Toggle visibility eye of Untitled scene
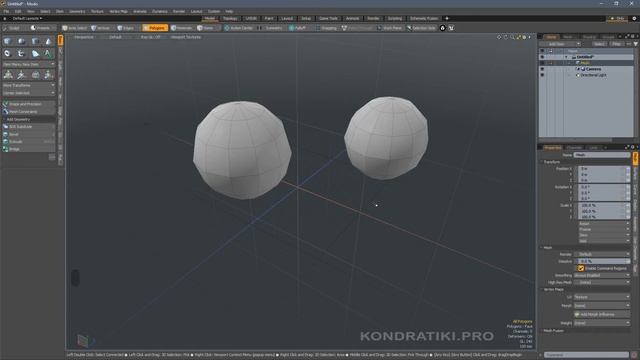The width and height of the screenshot is (640, 360). (542, 57)
